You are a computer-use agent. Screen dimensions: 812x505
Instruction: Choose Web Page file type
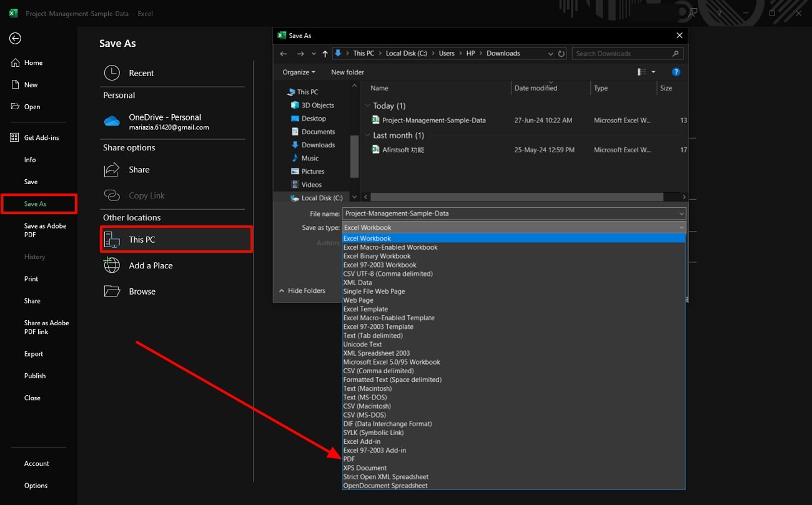tap(513, 300)
